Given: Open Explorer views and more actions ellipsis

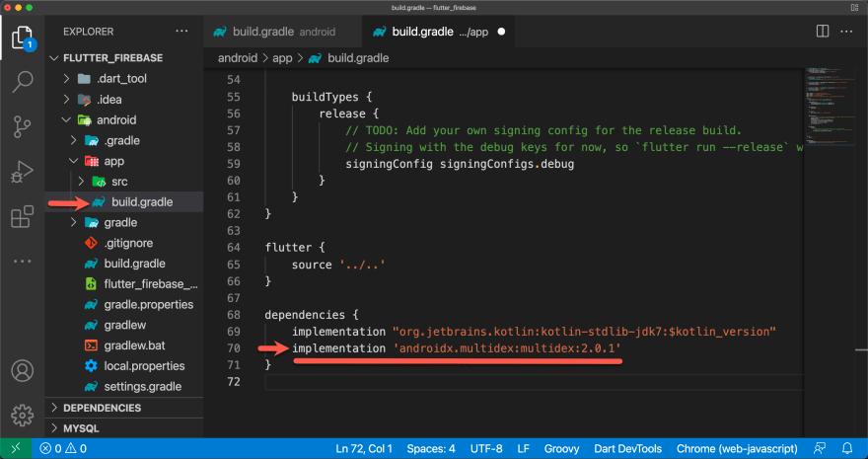Looking at the screenshot, I should 181,32.
